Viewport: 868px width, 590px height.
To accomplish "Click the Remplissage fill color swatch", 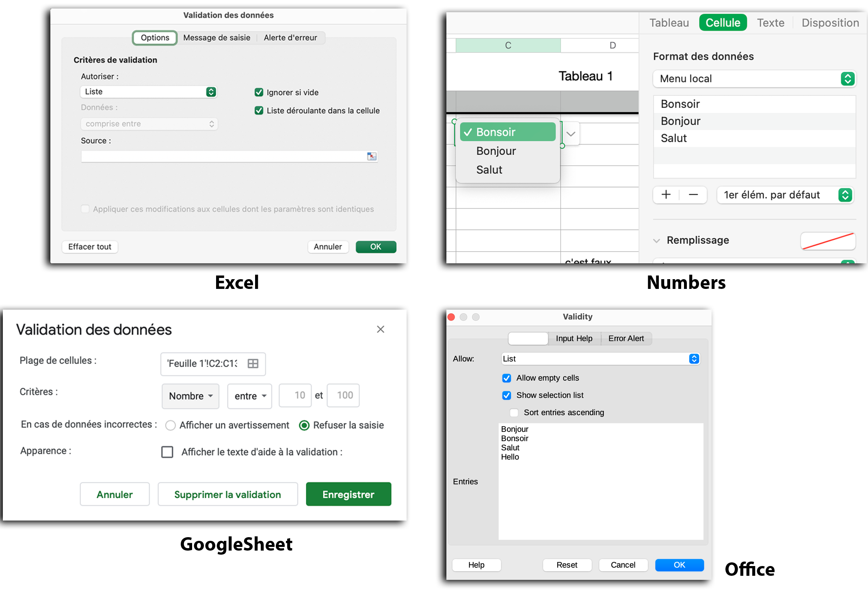I will tap(828, 241).
